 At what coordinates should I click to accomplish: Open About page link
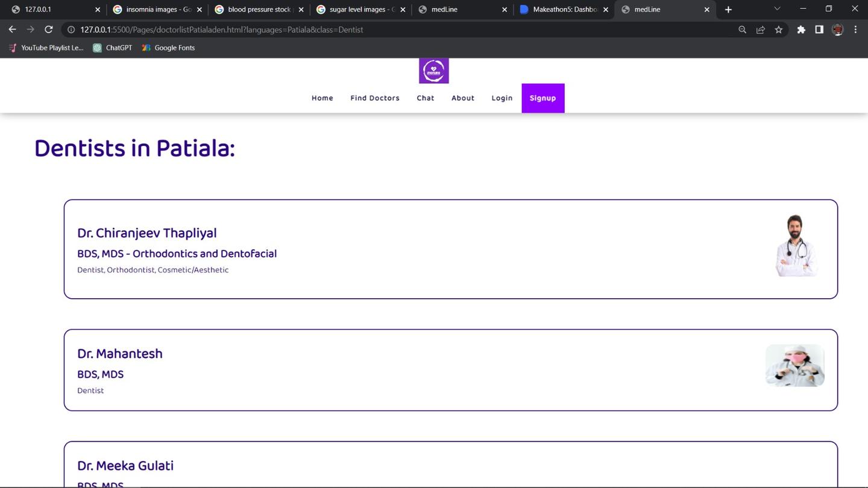(x=463, y=98)
